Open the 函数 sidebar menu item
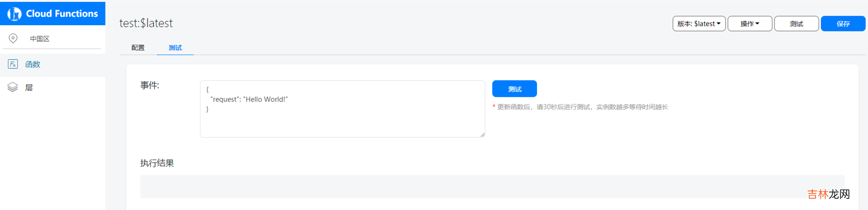 point(33,64)
